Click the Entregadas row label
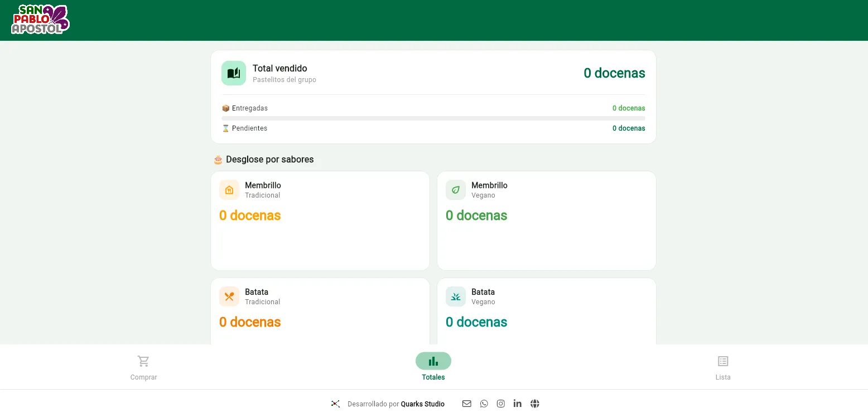Viewport: 868px width, 417px height. point(244,108)
